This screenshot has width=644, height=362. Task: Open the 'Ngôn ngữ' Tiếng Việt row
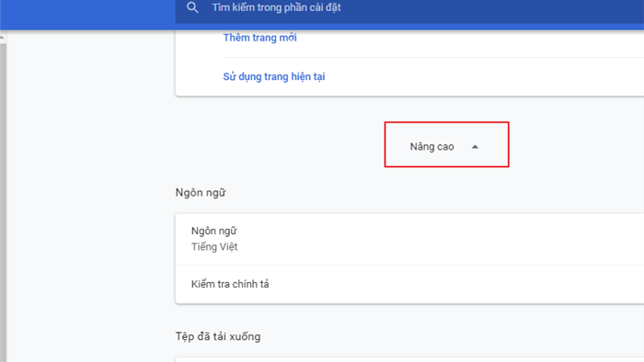[x=409, y=239]
